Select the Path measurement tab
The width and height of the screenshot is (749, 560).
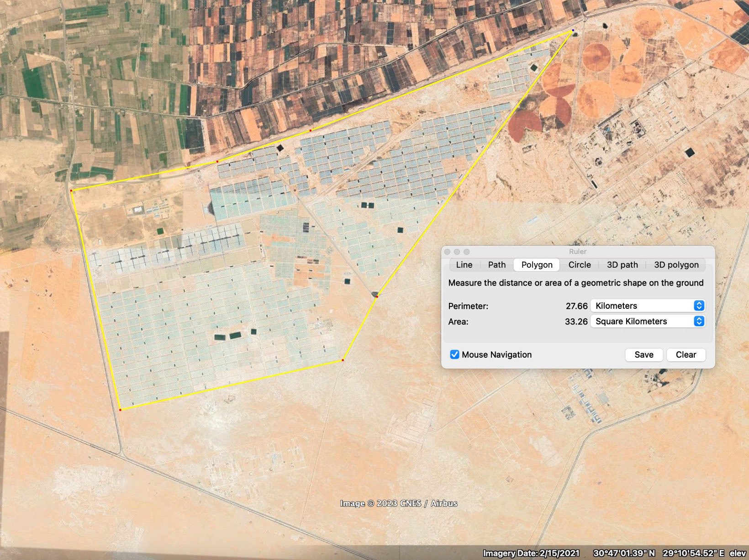pyautogui.click(x=496, y=264)
